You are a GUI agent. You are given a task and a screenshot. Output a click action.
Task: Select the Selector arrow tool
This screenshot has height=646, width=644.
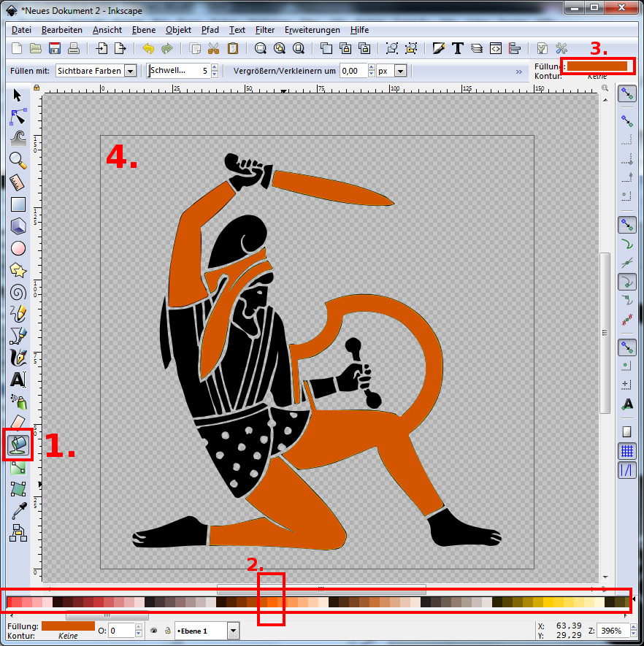pos(18,95)
